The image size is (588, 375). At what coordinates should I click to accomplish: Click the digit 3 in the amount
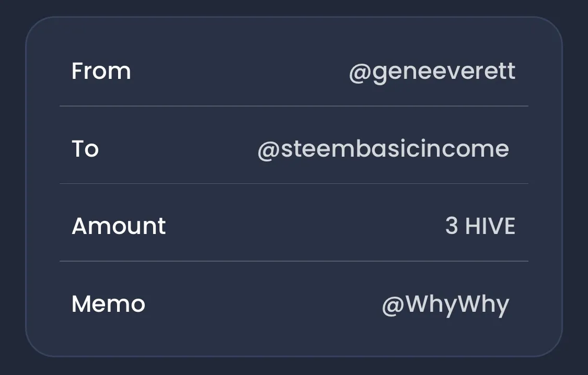tap(452, 226)
